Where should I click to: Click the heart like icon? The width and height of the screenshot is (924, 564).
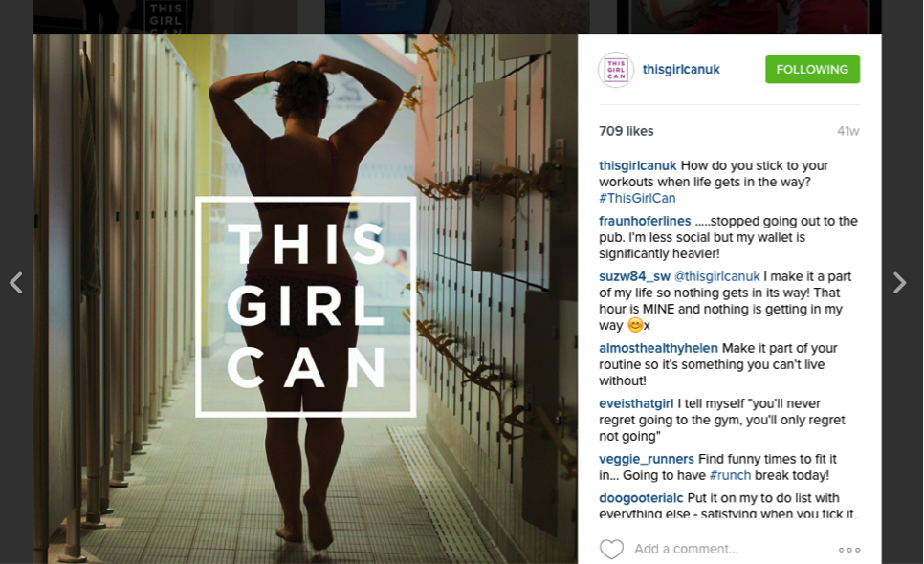point(611,549)
